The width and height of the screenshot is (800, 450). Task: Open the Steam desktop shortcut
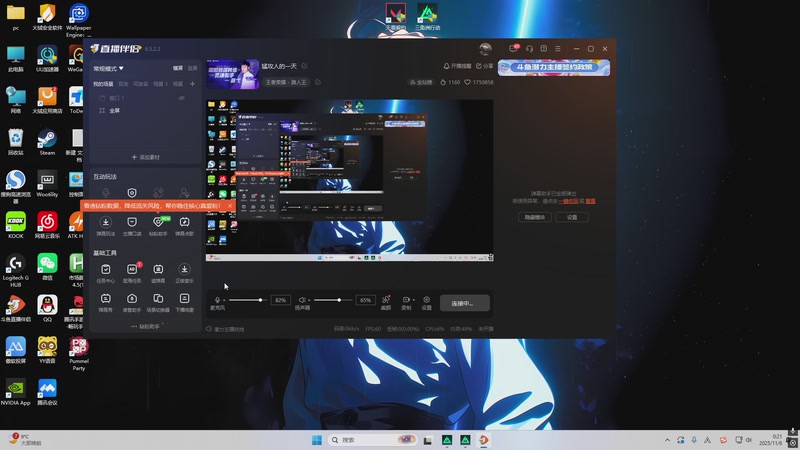[47, 142]
